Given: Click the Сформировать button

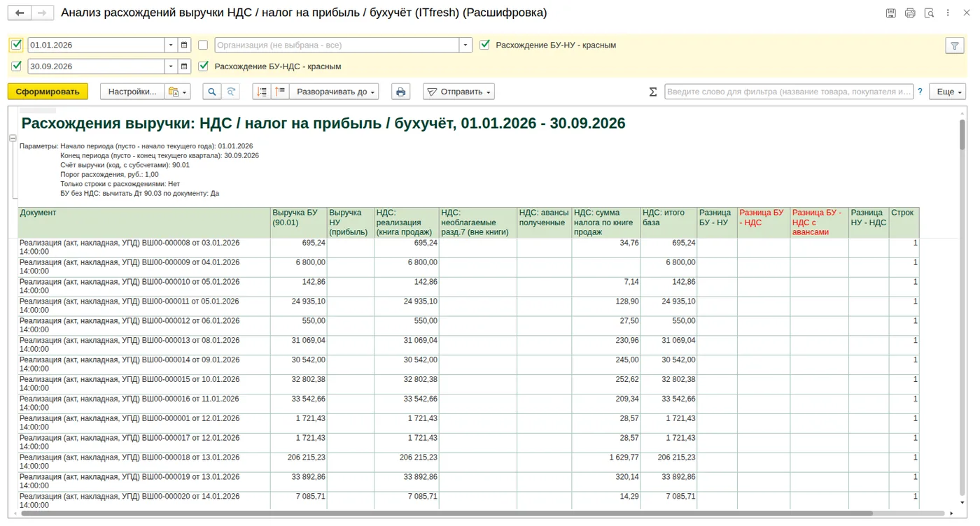Looking at the screenshot, I should pyautogui.click(x=48, y=92).
